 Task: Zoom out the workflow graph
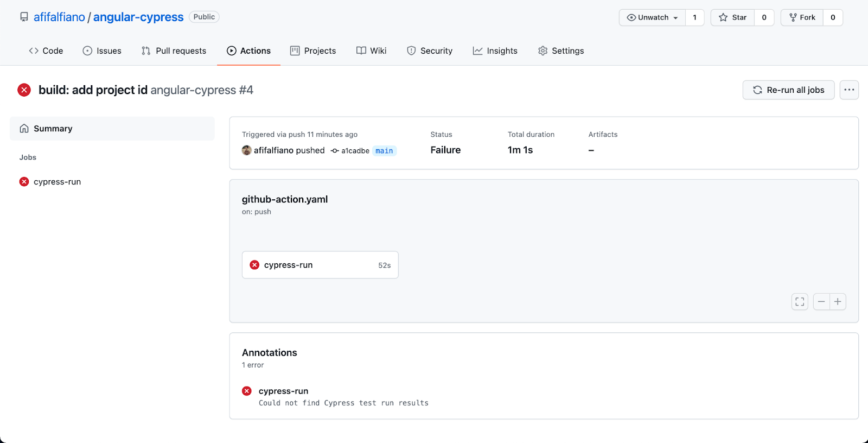(x=821, y=302)
